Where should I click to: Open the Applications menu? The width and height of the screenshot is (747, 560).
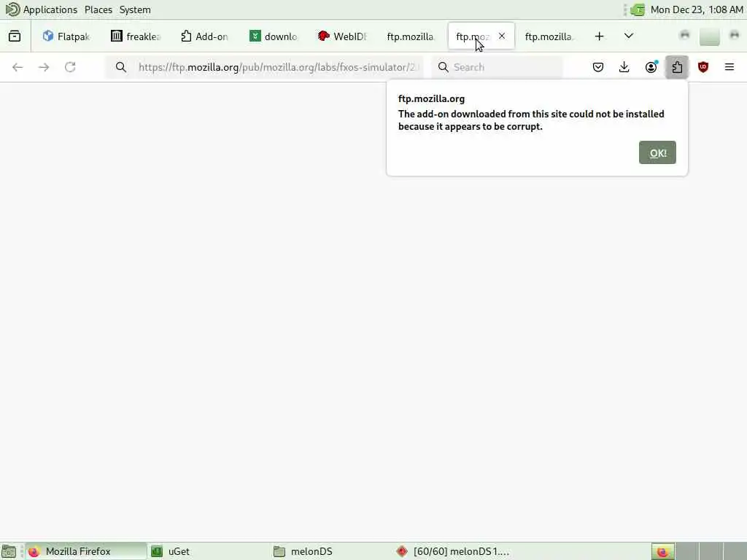coord(50,9)
